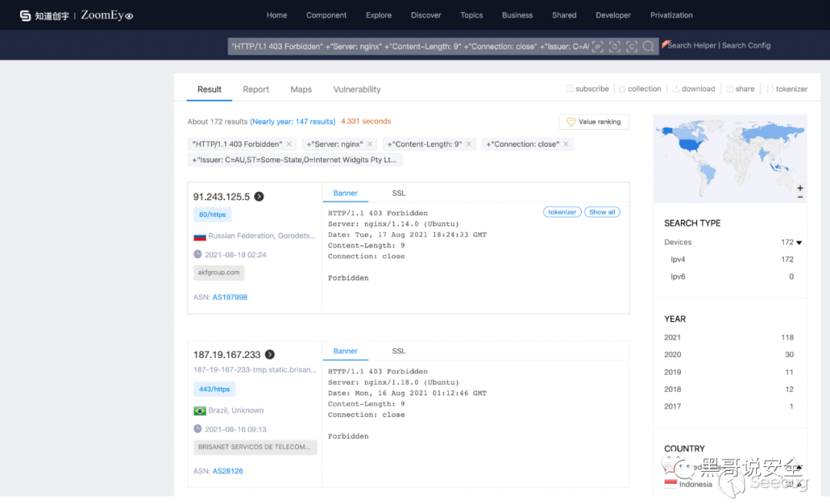The image size is (830, 504).
Task: Remove the "Content-Length: 9" filter tag
Action: pyautogui.click(x=469, y=144)
